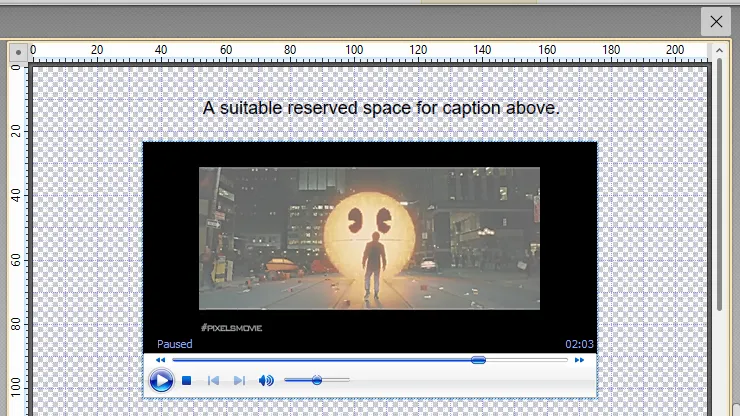Click the caption text above the video

coord(381,108)
